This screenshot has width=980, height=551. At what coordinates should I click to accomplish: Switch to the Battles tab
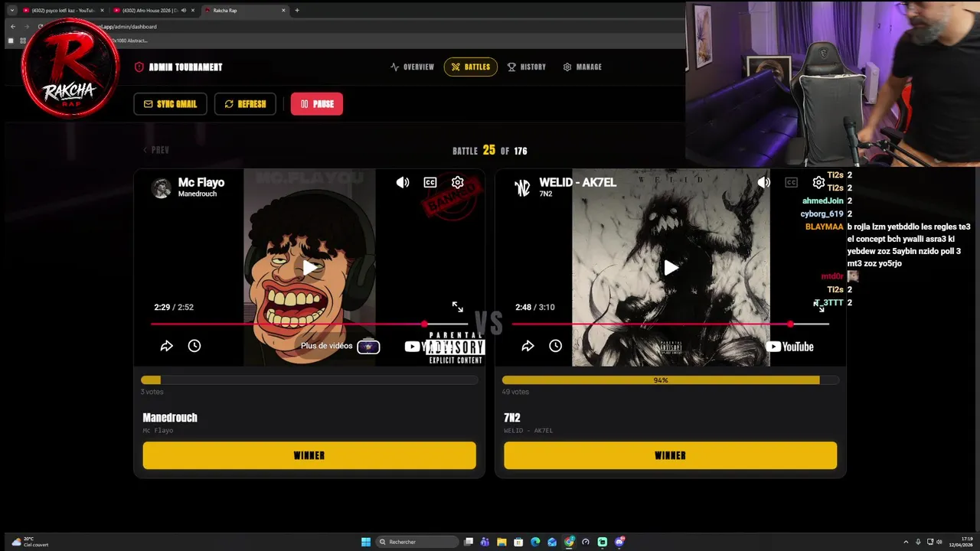[x=470, y=67]
